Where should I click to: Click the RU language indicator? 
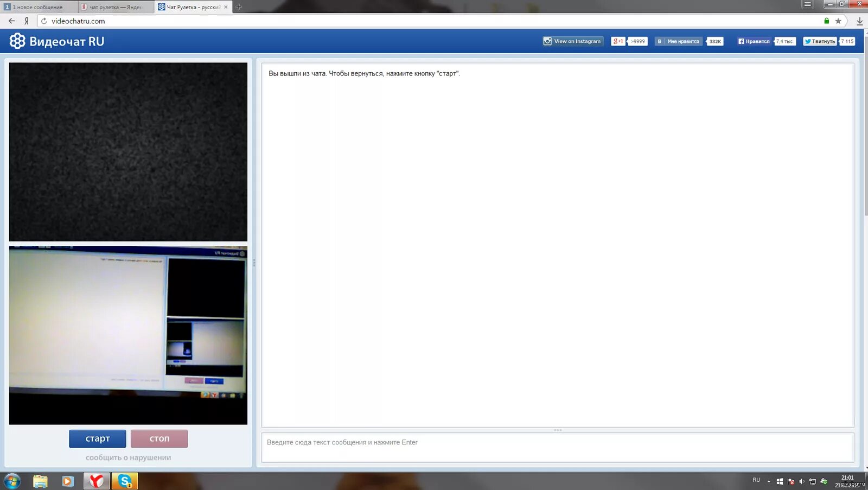(x=756, y=480)
